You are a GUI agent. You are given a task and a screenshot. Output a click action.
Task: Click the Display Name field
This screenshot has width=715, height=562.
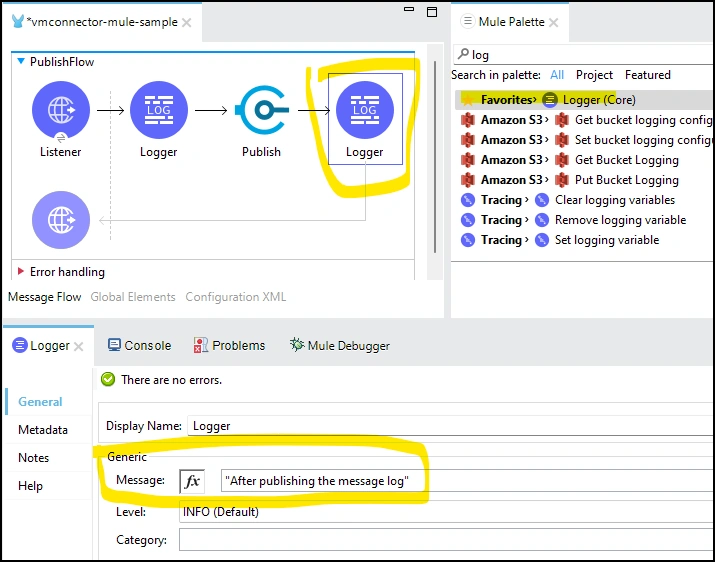(x=451, y=426)
